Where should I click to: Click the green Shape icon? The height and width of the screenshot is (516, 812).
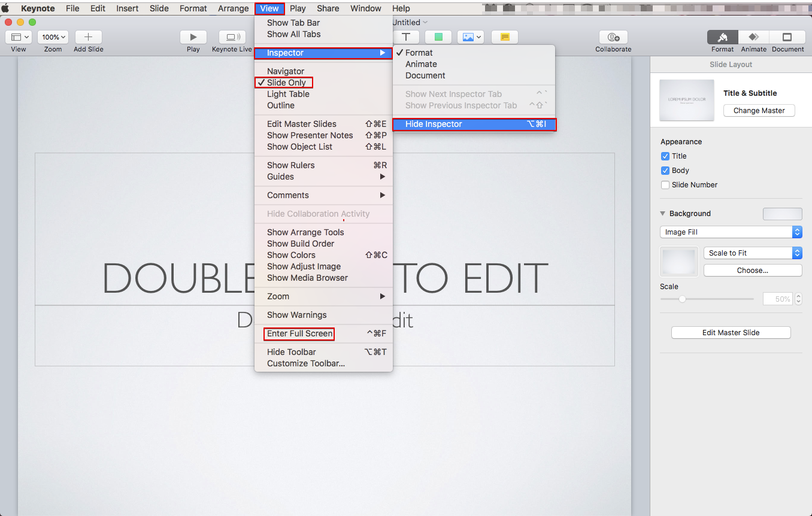tap(438, 37)
